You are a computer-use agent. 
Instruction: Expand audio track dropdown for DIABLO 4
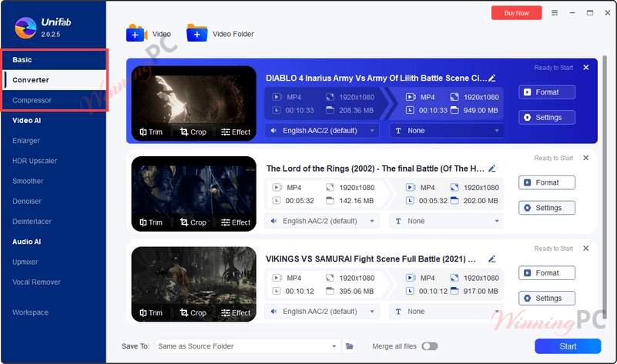[322, 131]
